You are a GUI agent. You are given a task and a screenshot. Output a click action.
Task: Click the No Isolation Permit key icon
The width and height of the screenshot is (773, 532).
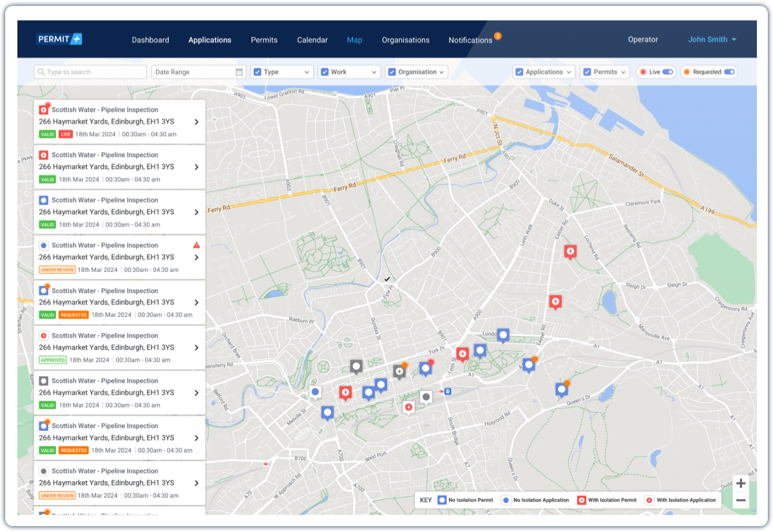point(442,500)
